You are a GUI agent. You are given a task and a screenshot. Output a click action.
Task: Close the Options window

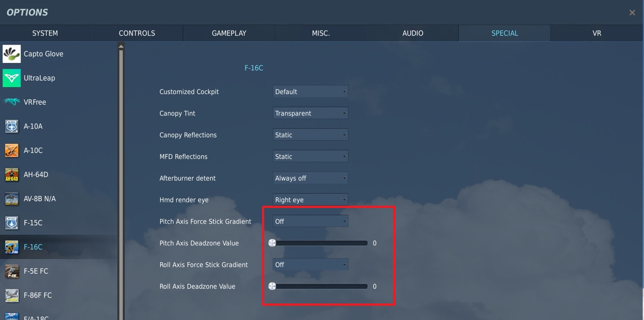632,13
